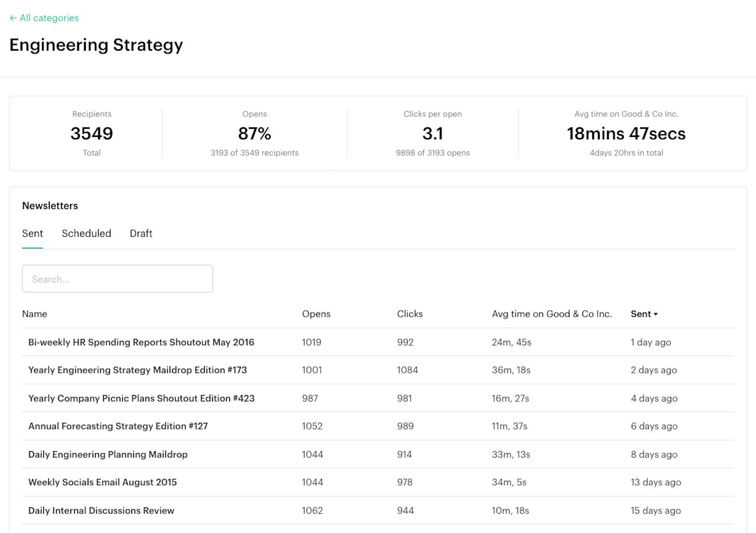Click the 87% Opens summary stat
The width and height of the screenshot is (756, 533).
coord(254,134)
